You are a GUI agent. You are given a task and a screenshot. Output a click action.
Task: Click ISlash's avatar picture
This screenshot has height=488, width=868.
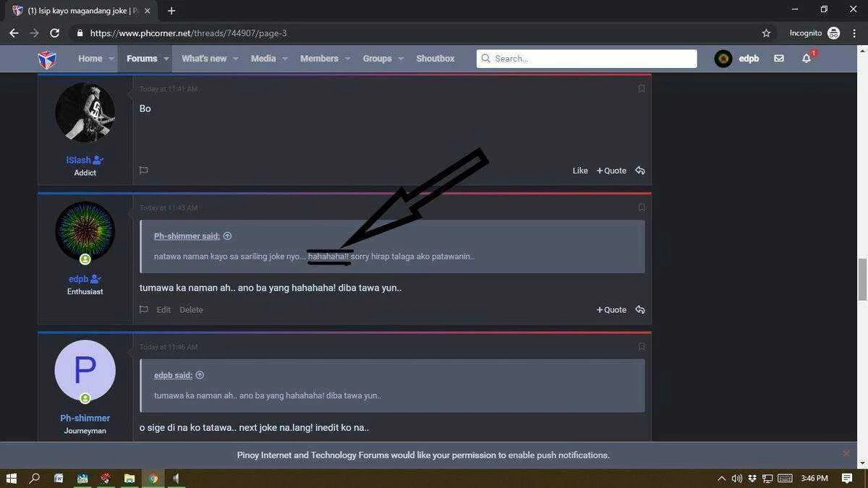[x=85, y=112]
